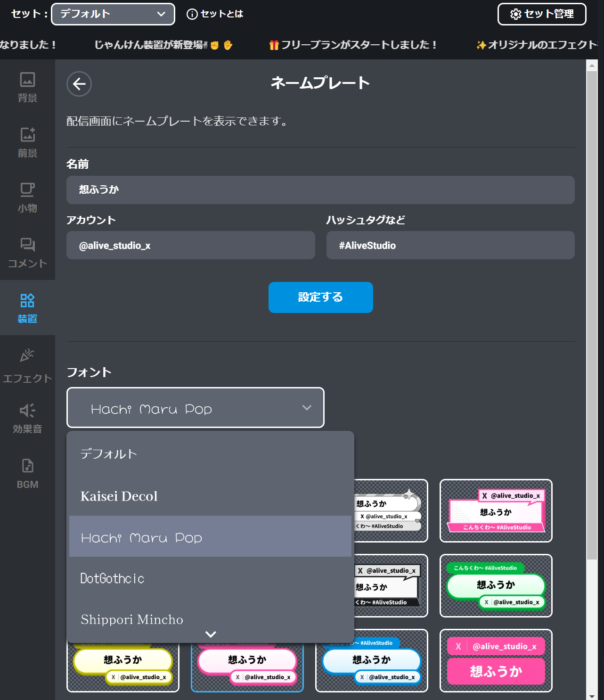The image size is (604, 700).
Task: Click the 名前 name input field
Action: pos(320,190)
